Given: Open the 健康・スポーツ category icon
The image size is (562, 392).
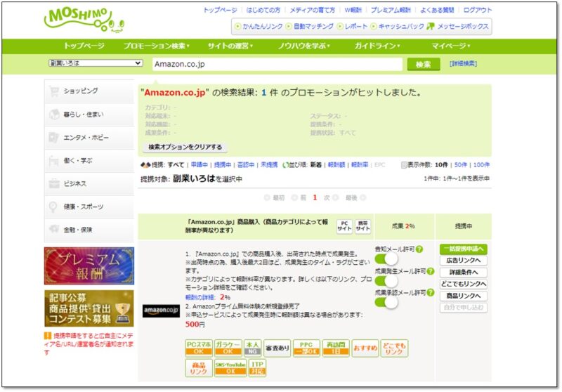Looking at the screenshot, I should click(x=53, y=207).
